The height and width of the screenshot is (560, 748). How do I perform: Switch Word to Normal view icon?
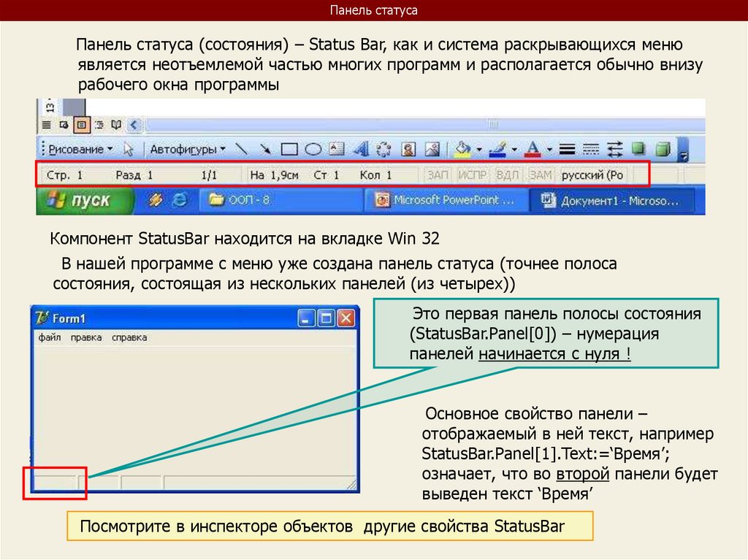pyautogui.click(x=46, y=125)
